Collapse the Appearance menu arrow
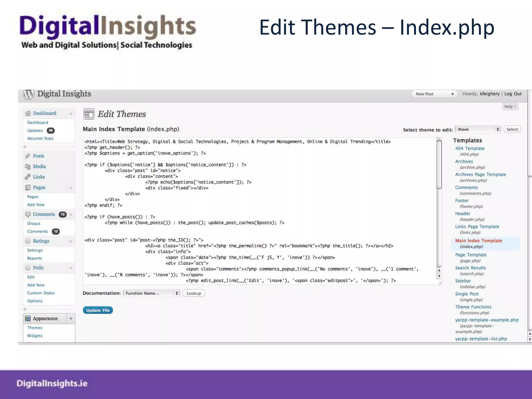532x399 pixels. click(x=71, y=319)
